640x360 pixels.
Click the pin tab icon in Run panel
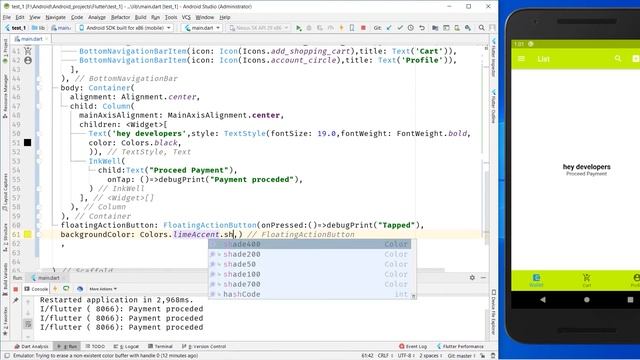pyautogui.click(x=16, y=300)
